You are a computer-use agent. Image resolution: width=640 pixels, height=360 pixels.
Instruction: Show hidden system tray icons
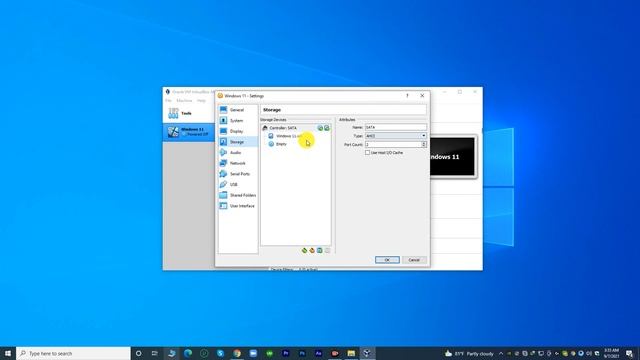click(501, 353)
